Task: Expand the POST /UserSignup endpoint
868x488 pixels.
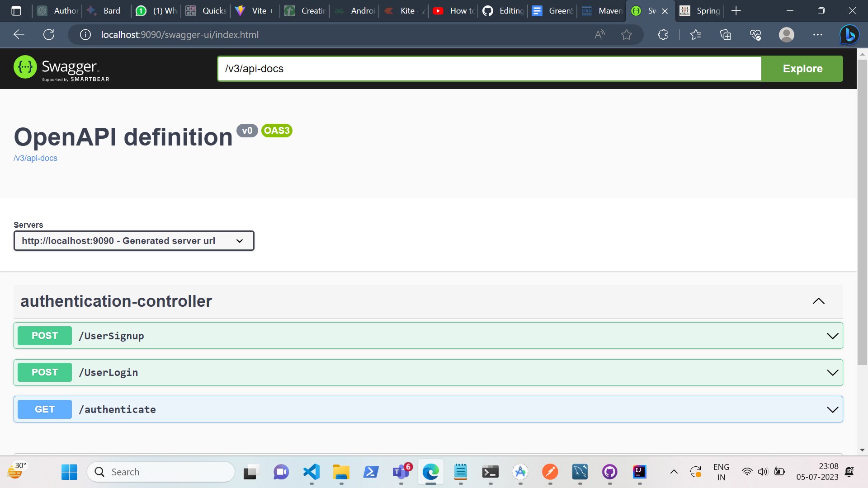Action: click(x=832, y=336)
